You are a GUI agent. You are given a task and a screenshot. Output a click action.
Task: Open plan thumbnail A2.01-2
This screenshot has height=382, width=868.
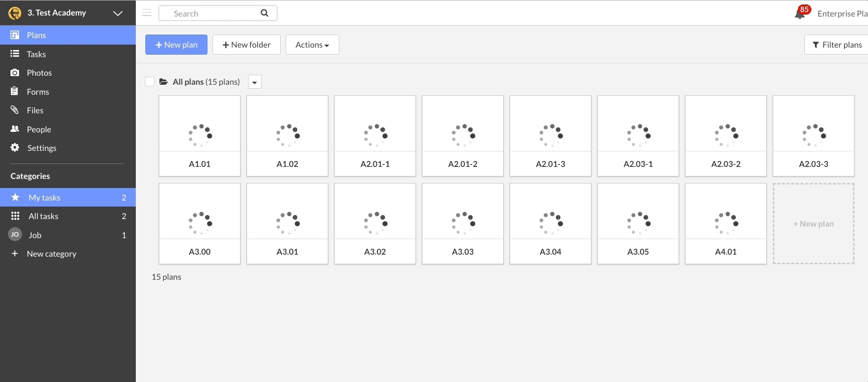(x=463, y=135)
